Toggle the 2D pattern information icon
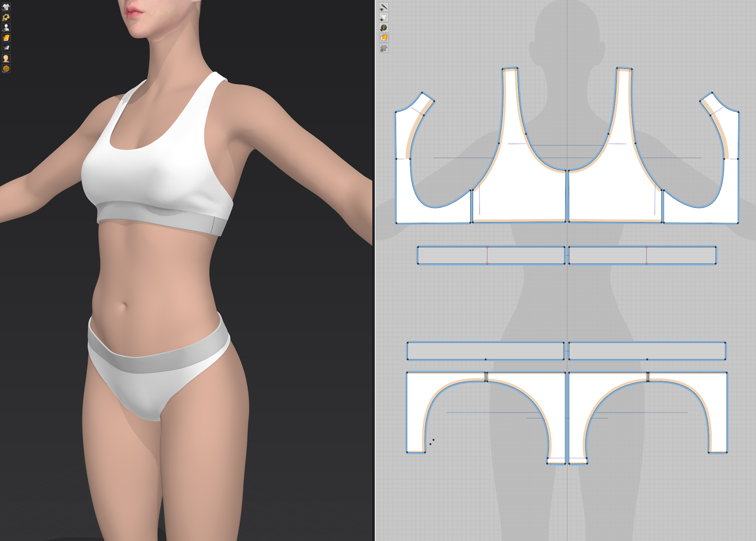The width and height of the screenshot is (756, 541). (384, 28)
